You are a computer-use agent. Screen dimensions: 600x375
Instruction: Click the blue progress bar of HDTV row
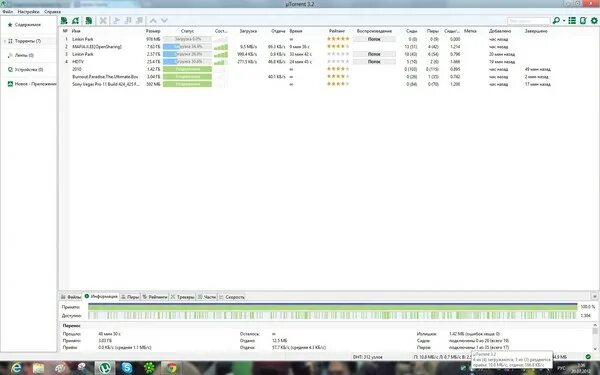coord(187,62)
